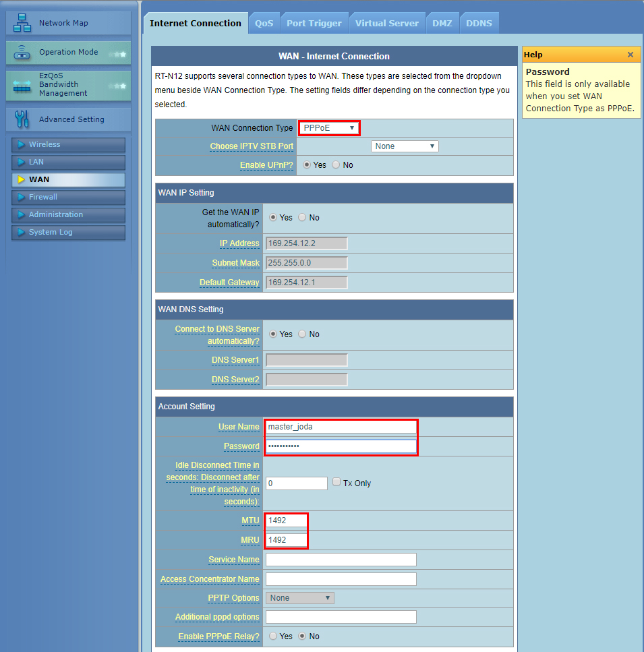Click the MTU input field
Screen dimensions: 644x652
coord(287,521)
